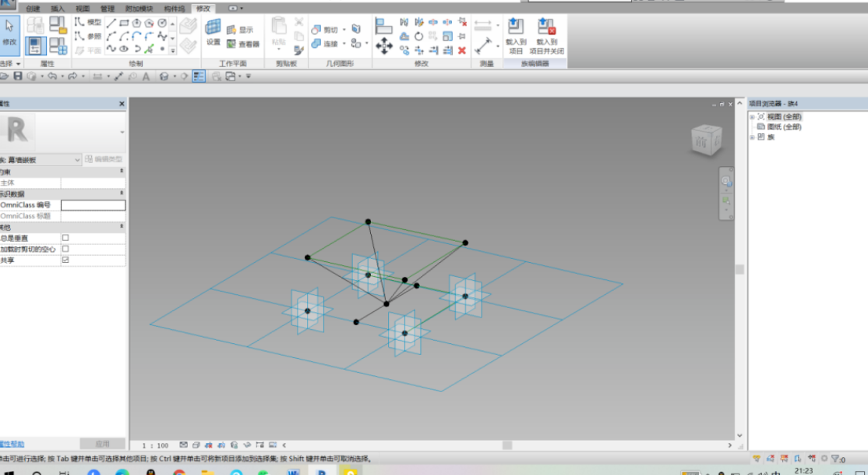The height and width of the screenshot is (475, 868).
Task: Open the 剪切 geometry dropdown arrow
Action: click(344, 30)
